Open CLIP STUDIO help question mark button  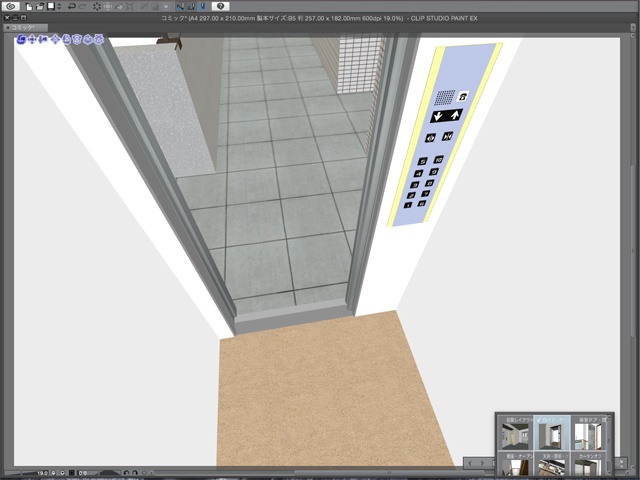[220, 6]
